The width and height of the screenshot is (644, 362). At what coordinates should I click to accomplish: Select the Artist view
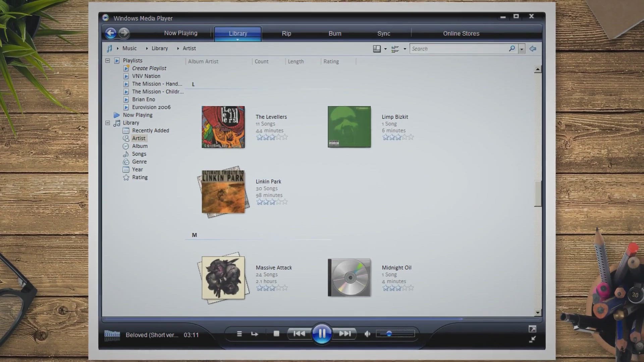139,138
